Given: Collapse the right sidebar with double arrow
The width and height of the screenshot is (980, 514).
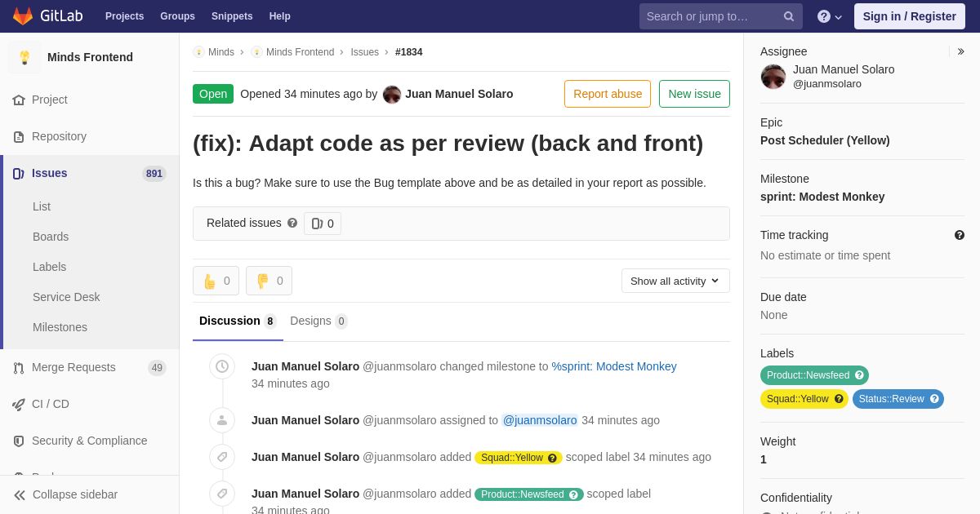Looking at the screenshot, I should [x=960, y=51].
